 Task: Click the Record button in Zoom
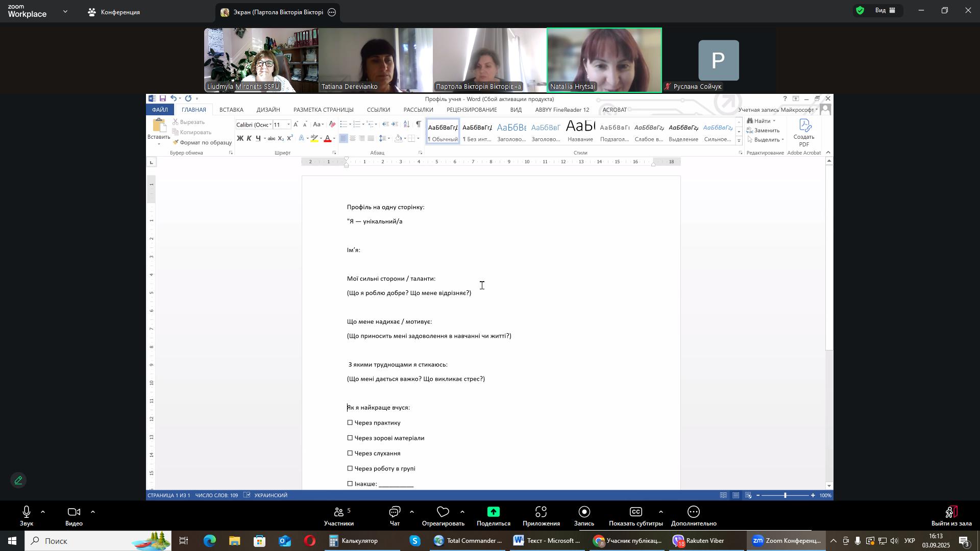[584, 513]
